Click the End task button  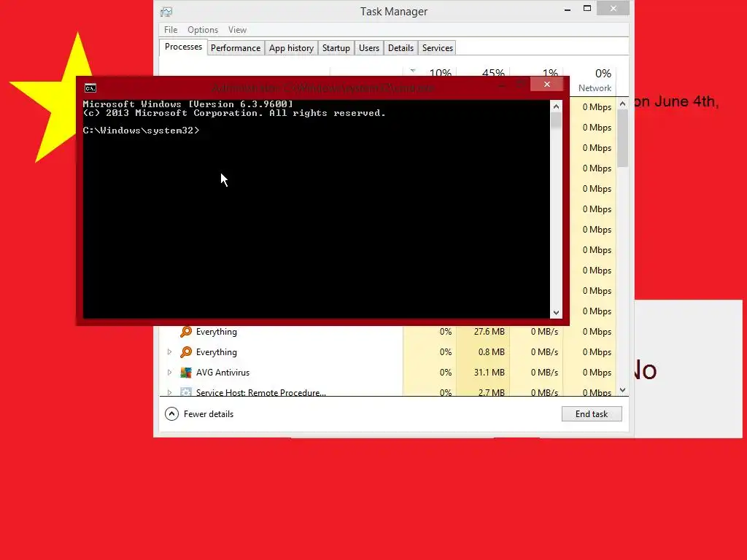(x=591, y=414)
